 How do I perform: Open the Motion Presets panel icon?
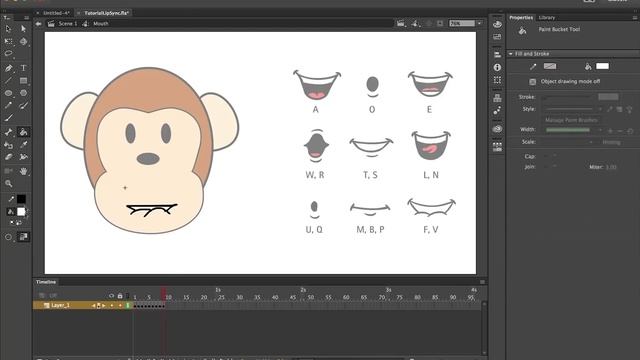tap(497, 111)
